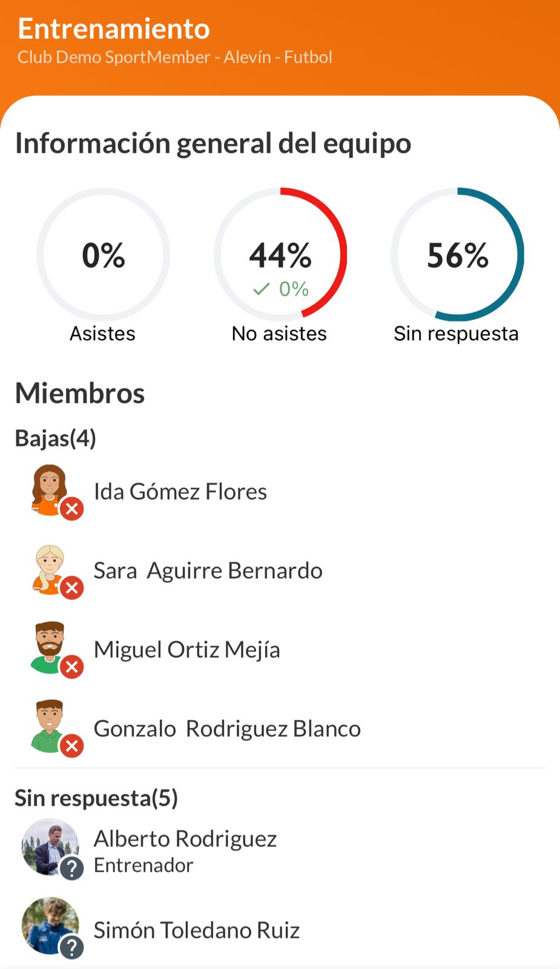
Task: Open Simón Toledano Ruiz's profile photo
Action: (50, 924)
